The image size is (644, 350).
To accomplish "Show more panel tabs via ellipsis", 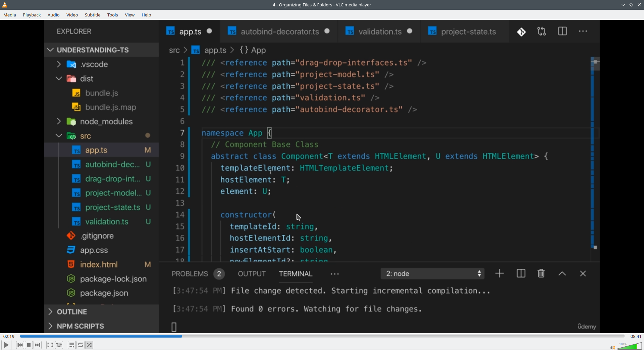I will 335,274.
